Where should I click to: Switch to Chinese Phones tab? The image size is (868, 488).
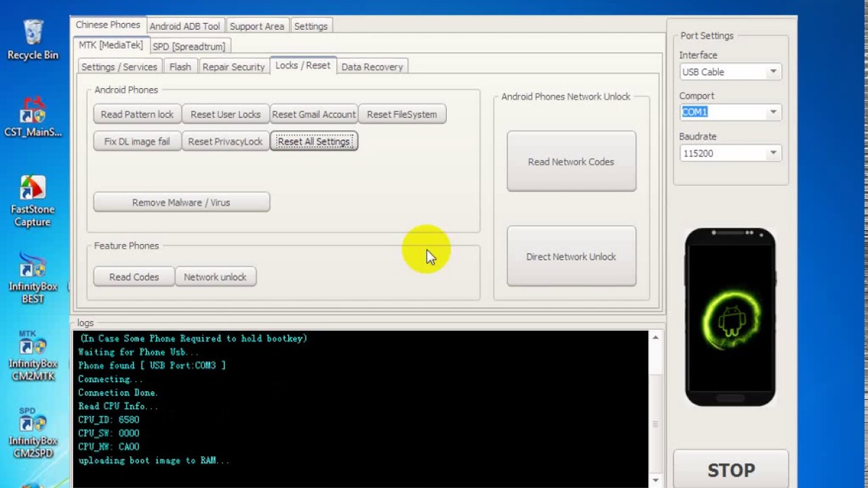point(108,25)
